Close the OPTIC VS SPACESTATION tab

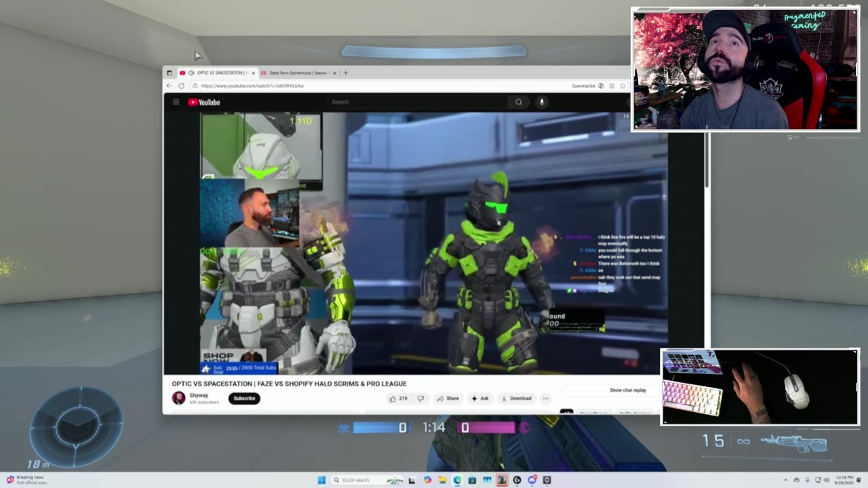tap(253, 73)
